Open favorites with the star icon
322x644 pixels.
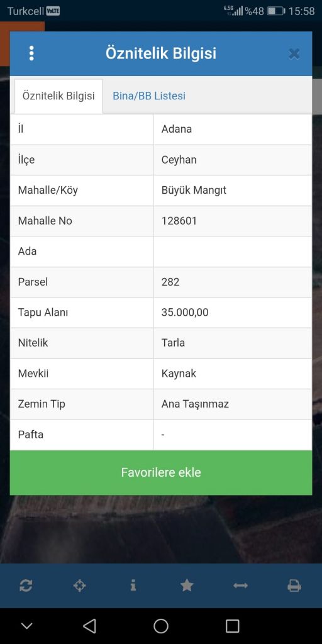pos(187,586)
